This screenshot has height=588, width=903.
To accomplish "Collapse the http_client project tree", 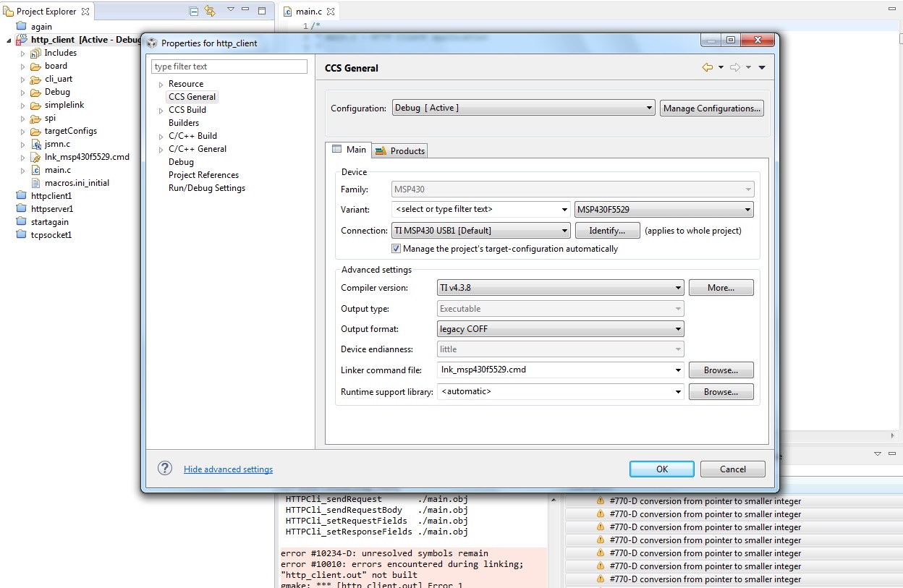I will pyautogui.click(x=9, y=41).
